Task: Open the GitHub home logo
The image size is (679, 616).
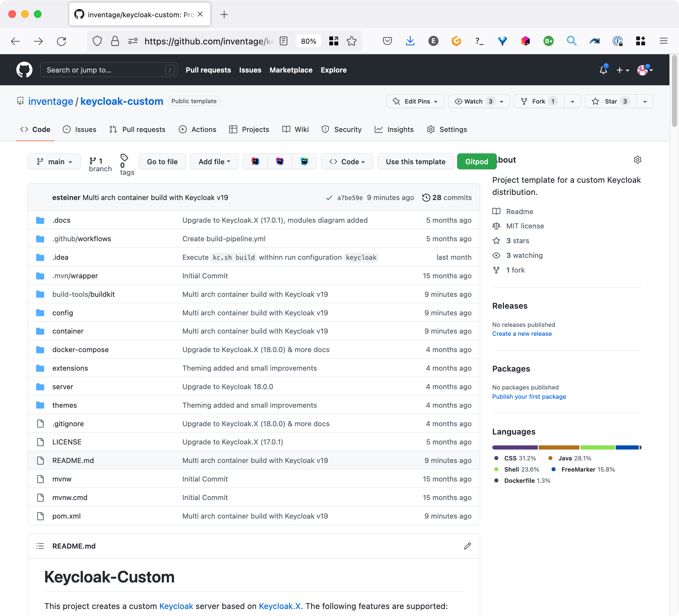Action: (24, 70)
